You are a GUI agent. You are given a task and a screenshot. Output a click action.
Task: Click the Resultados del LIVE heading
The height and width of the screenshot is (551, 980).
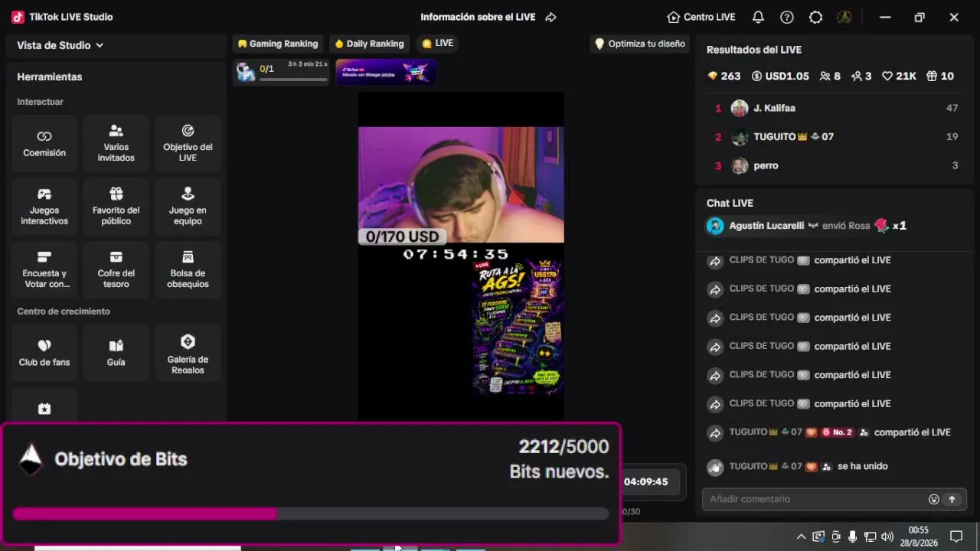point(754,50)
